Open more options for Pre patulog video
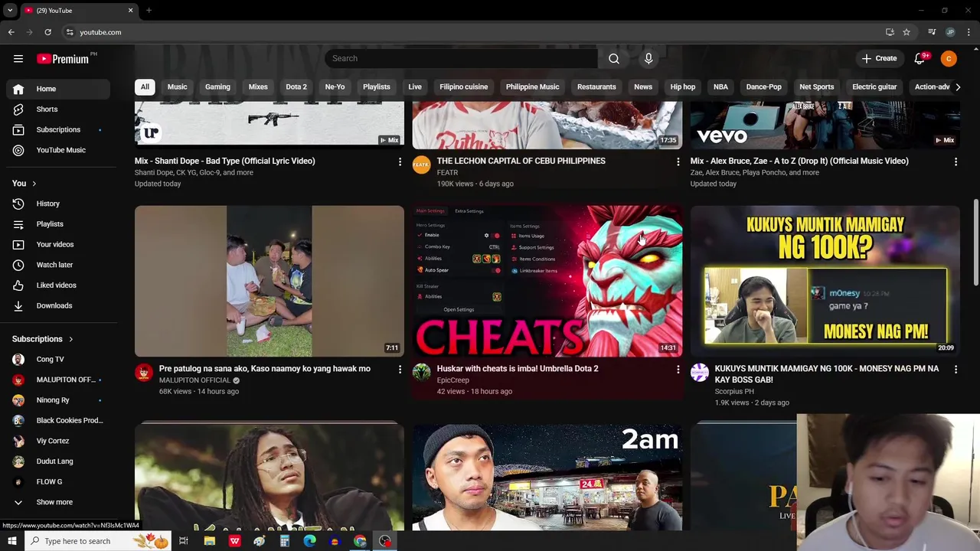The height and width of the screenshot is (551, 980). pyautogui.click(x=400, y=370)
